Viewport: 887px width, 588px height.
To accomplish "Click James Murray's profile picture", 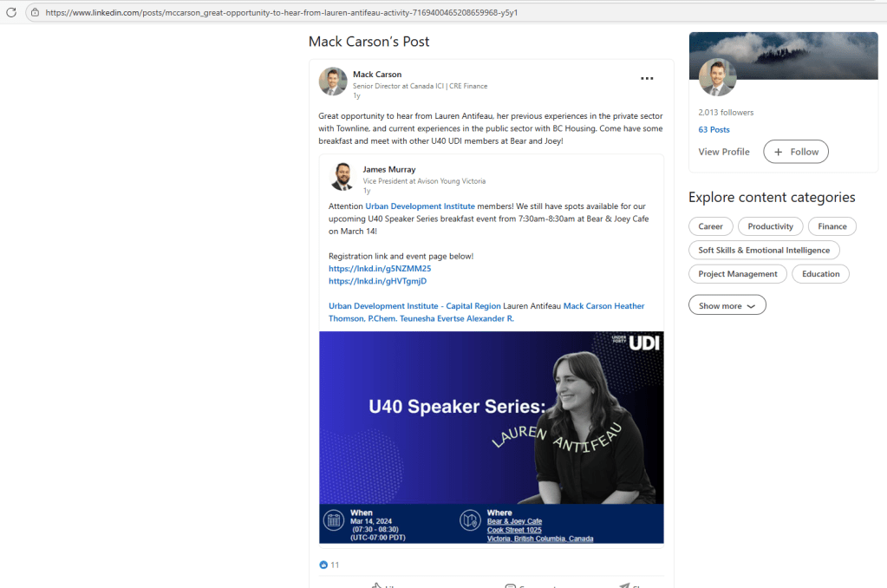I will [342, 176].
